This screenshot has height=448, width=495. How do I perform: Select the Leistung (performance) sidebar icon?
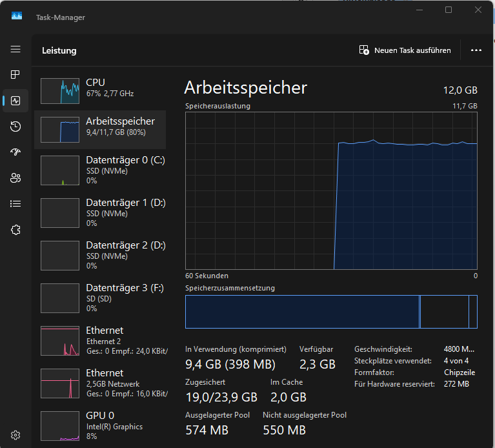[x=15, y=101]
